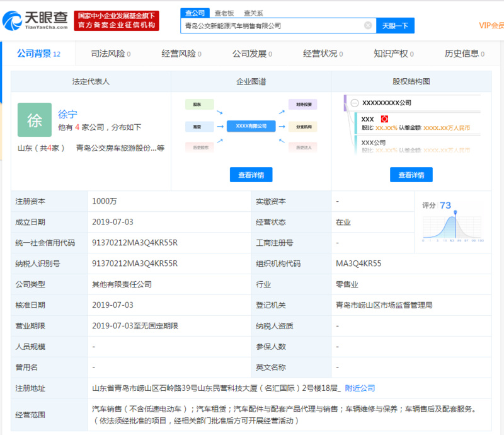Select the industry value 零售业
Screen dimensions: 504x435
(x=347, y=284)
